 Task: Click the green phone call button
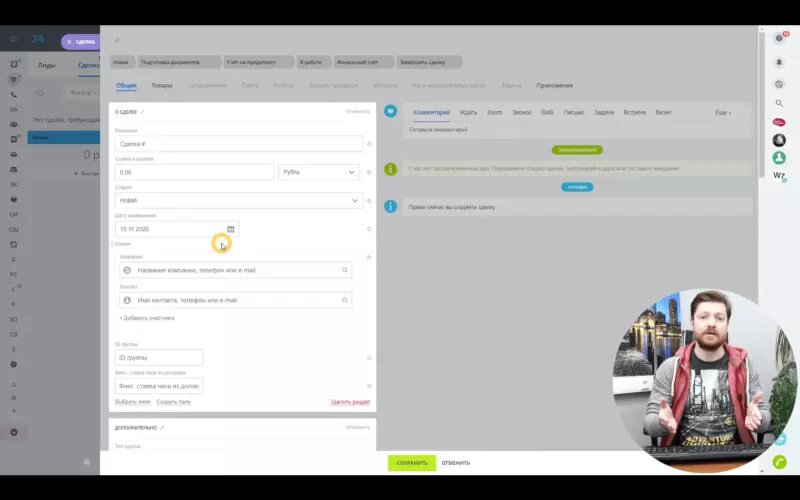[x=779, y=462]
